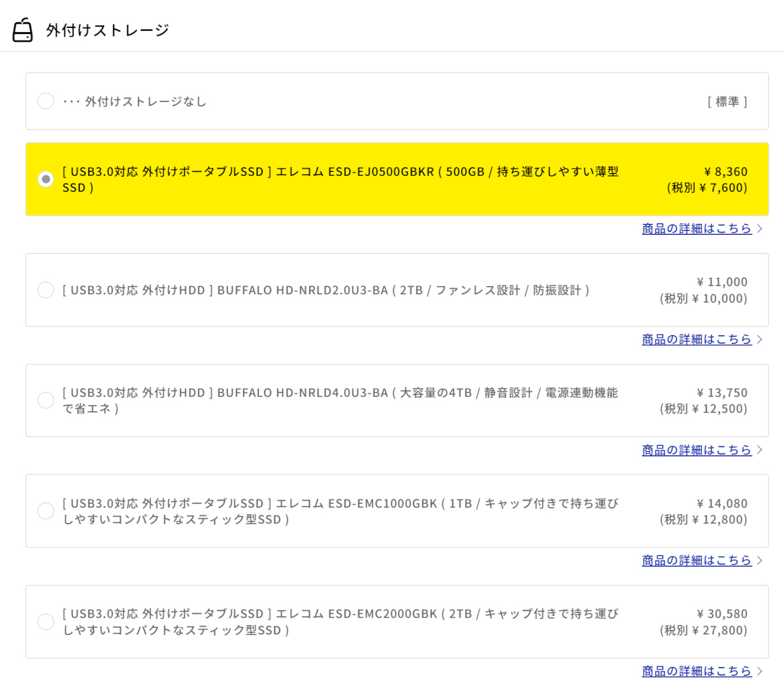
Task: Click the chevron arrow after the HD-NRLD4.0U3-BA details link
Action: pyautogui.click(x=759, y=450)
